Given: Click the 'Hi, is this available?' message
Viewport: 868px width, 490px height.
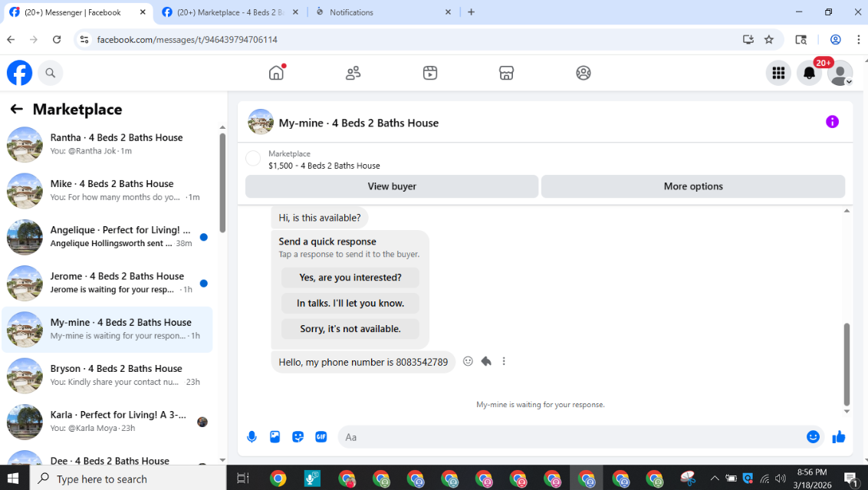Looking at the screenshot, I should [x=320, y=218].
